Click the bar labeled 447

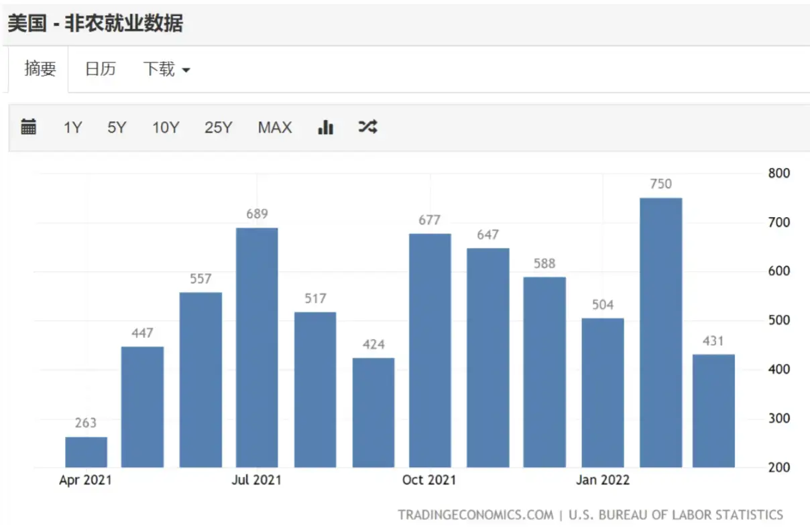point(142,407)
